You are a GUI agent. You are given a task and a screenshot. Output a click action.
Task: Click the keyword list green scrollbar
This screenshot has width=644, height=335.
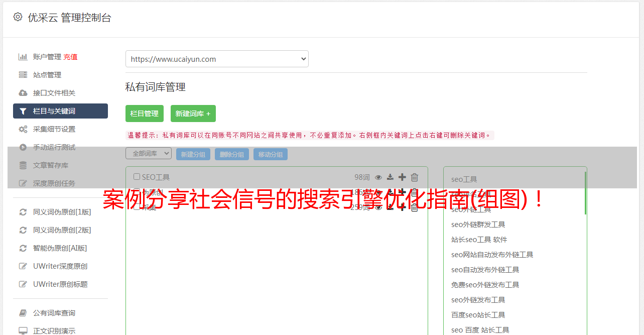(585, 193)
